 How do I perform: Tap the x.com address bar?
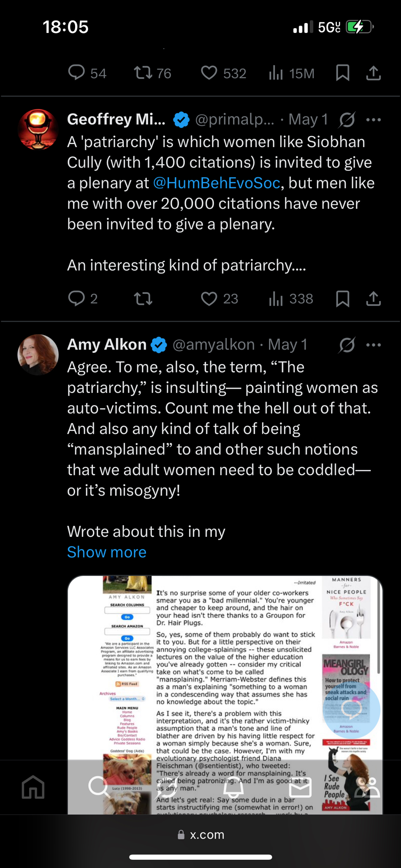(x=200, y=835)
